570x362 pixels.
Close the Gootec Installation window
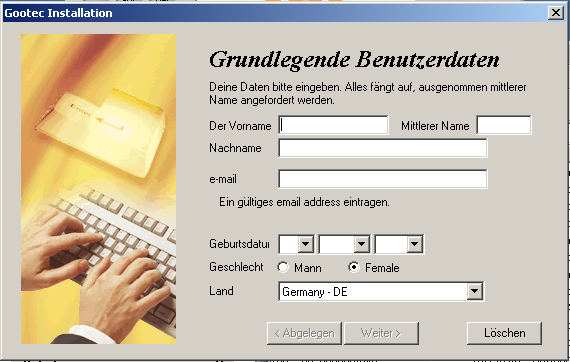click(555, 13)
